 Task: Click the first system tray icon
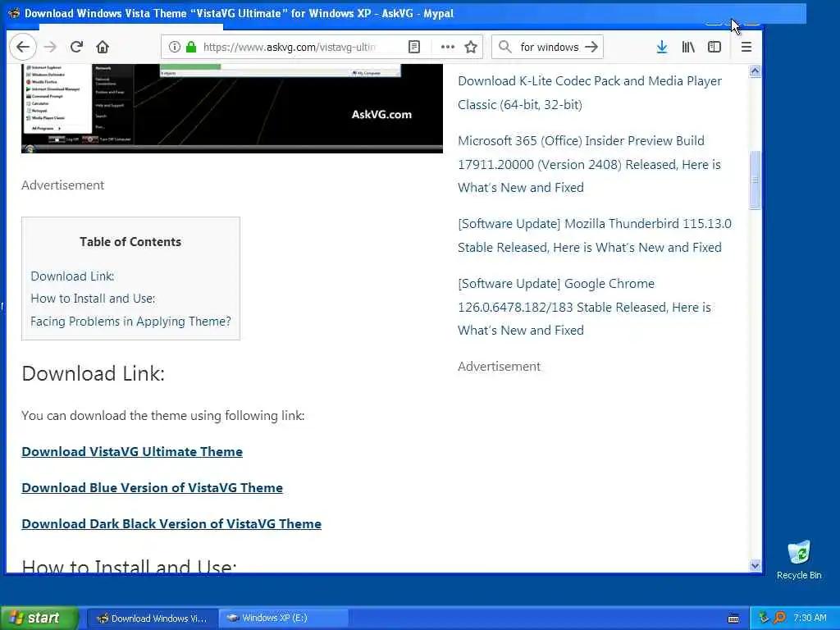(764, 618)
